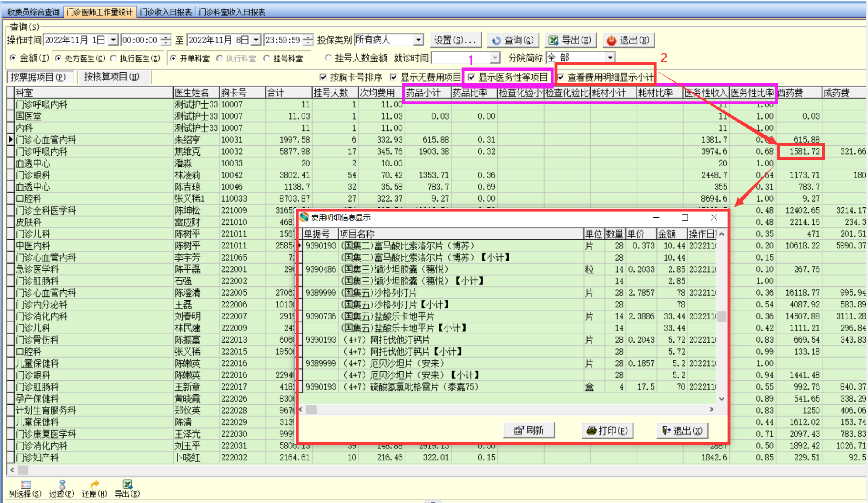
Task: Toggle 查看费用明细显示小计 checkbox
Action: click(x=561, y=77)
